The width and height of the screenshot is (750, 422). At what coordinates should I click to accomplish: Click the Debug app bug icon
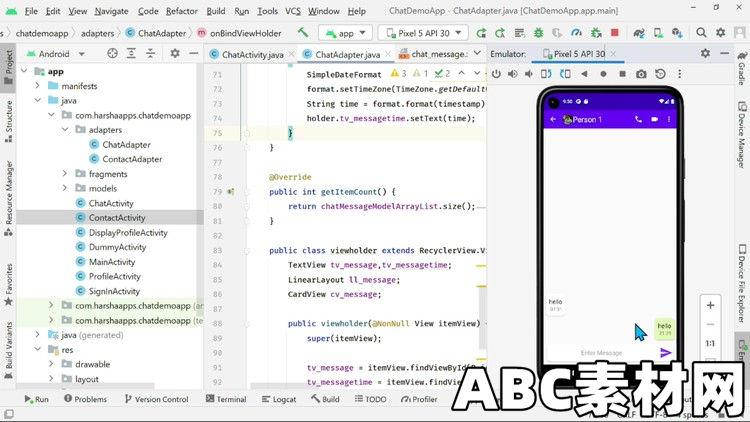click(539, 33)
